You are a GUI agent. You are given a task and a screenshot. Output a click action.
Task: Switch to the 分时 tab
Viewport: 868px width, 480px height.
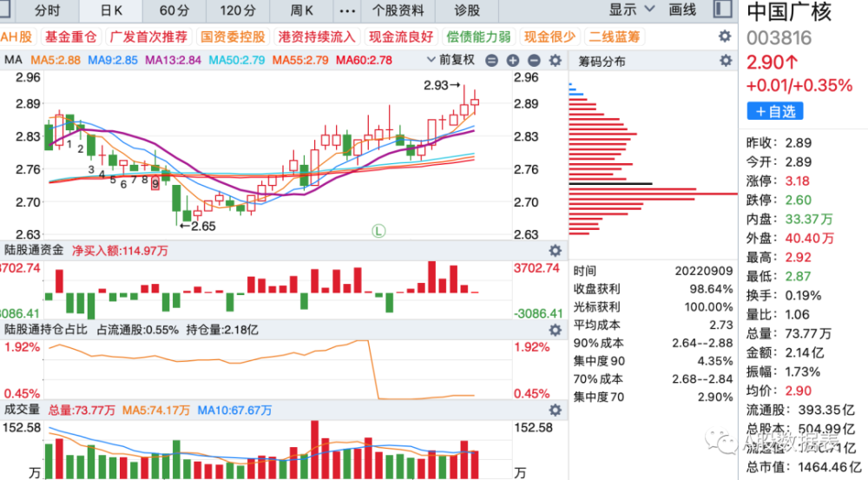tap(47, 10)
